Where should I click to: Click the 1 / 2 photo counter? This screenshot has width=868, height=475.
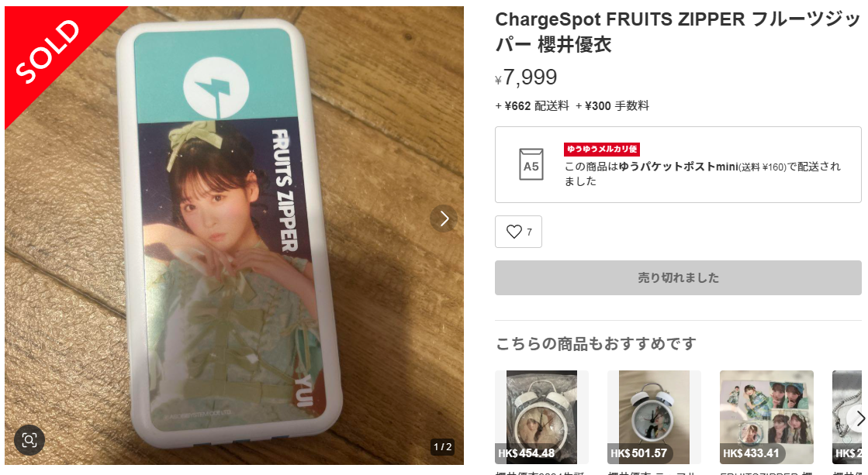point(442,446)
